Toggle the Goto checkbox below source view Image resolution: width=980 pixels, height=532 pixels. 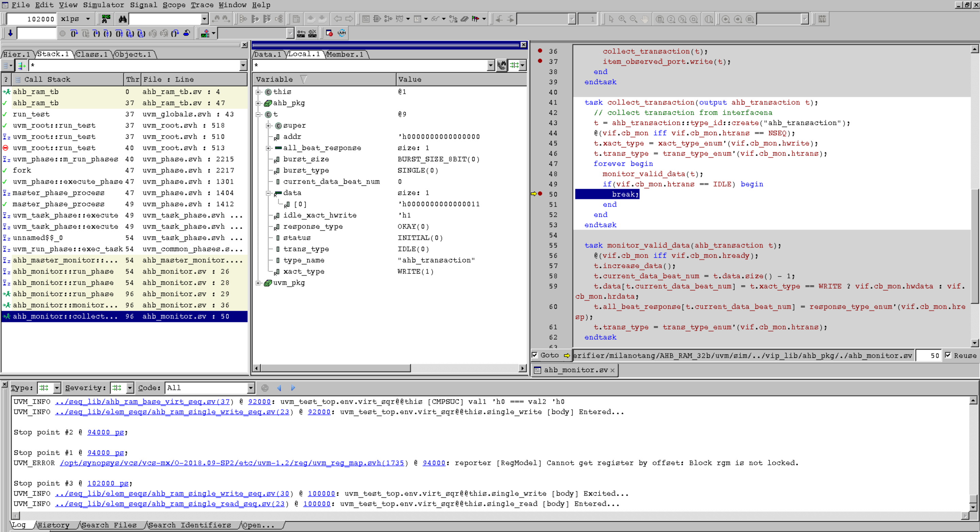tap(535, 355)
